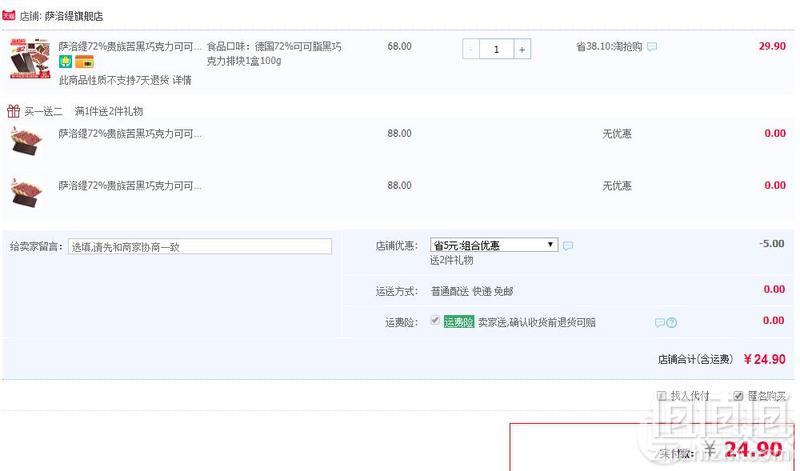
Task: Open the 店铺优惠 dropdown showing 省5元:组合优惠
Action: 494,245
